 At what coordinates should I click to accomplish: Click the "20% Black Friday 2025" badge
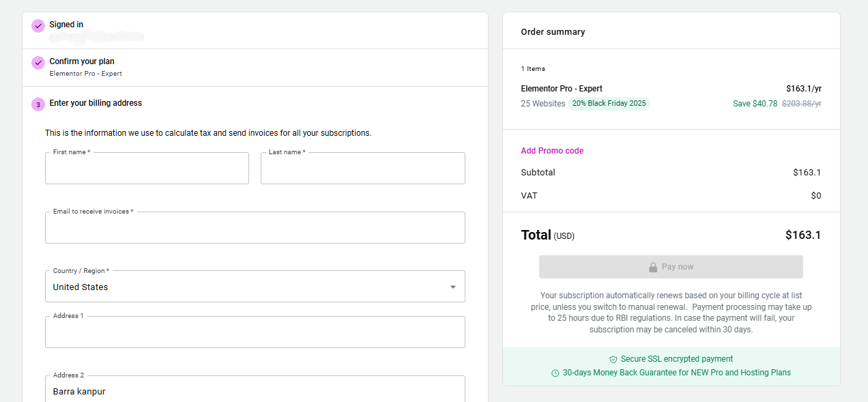tap(609, 102)
